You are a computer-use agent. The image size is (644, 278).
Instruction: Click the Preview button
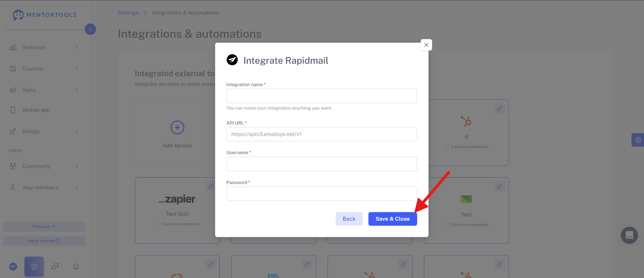tap(44, 226)
